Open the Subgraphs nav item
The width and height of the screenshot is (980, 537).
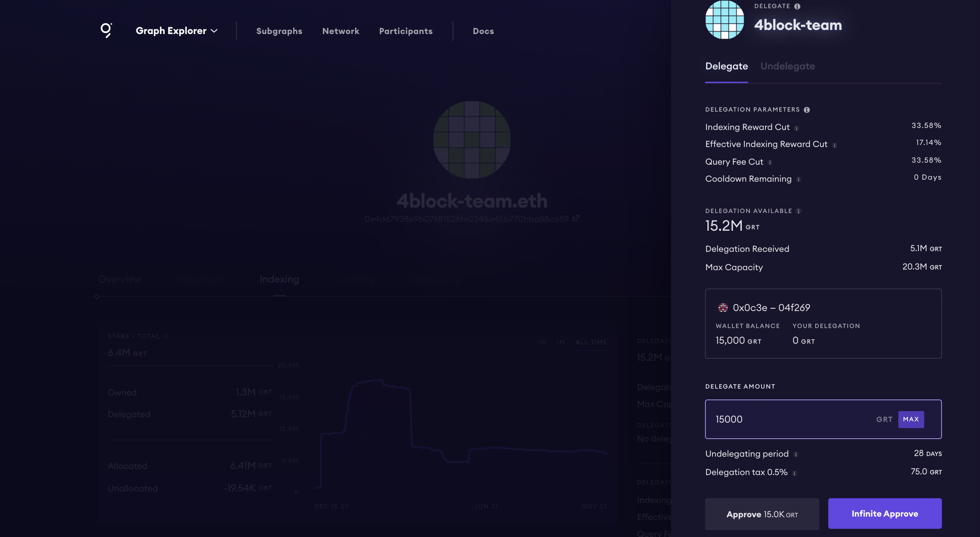[x=279, y=31]
